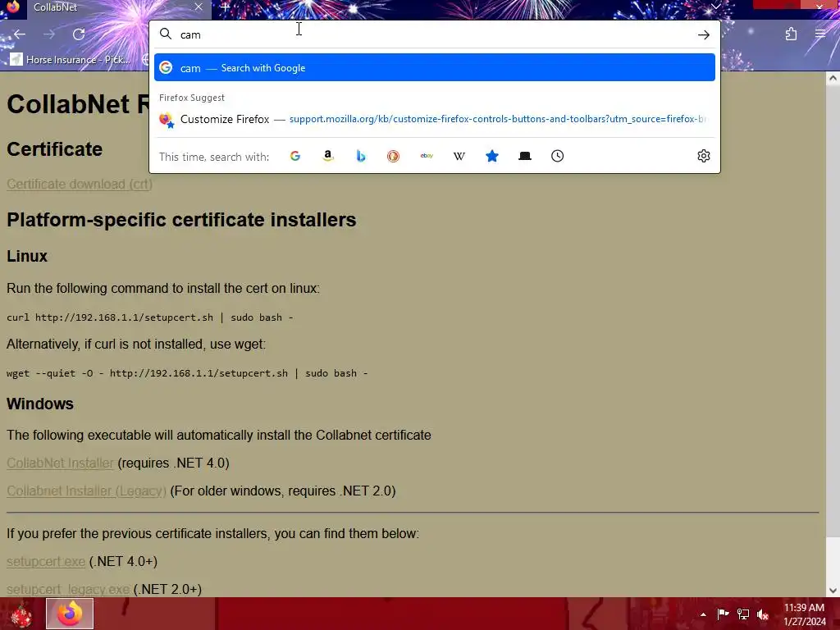Screen dimensions: 840x630
Task: Click the wget setupcert.sh command text
Action: 187,373
